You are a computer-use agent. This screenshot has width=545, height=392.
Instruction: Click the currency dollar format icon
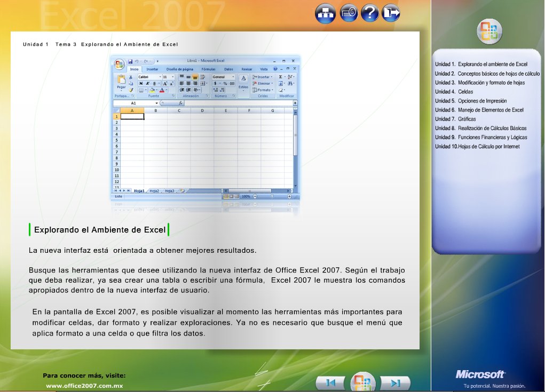point(215,83)
